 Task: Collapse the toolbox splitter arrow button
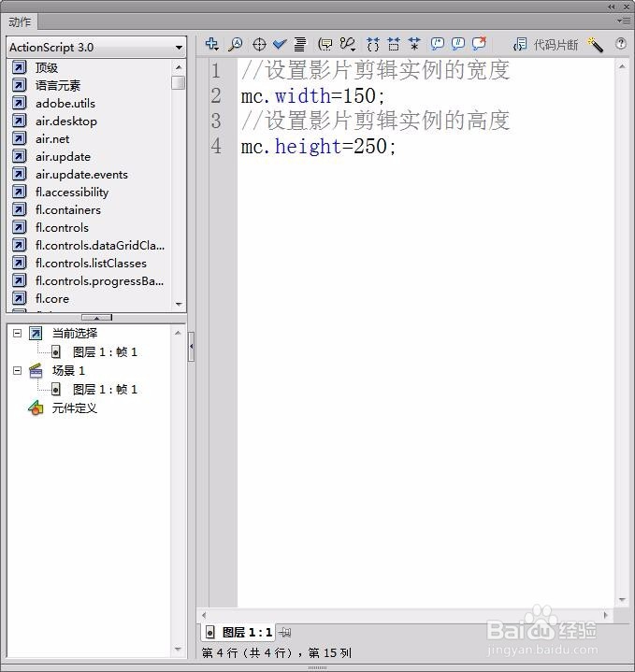(96, 318)
